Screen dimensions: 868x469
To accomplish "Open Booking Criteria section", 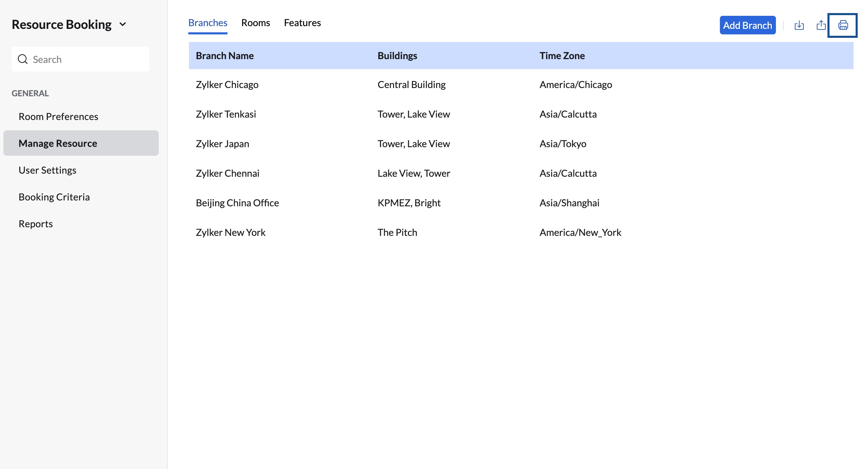I will [x=54, y=197].
